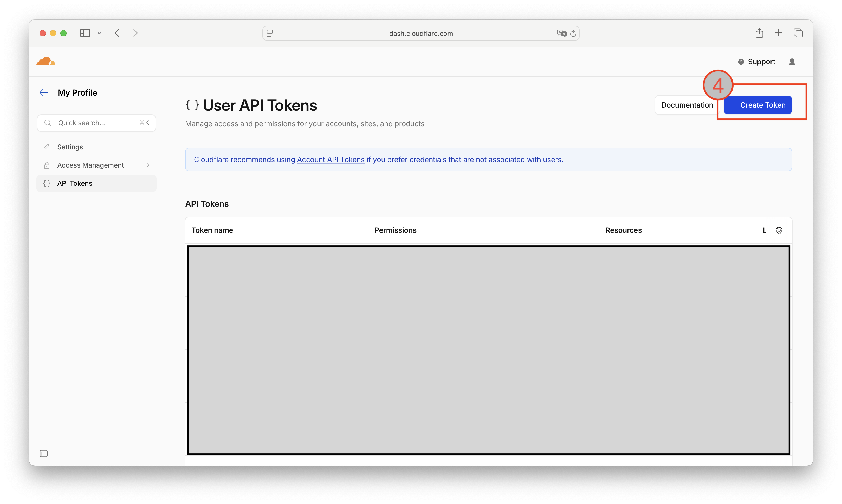The image size is (842, 504).
Task: Navigate back in Safari
Action: (117, 33)
